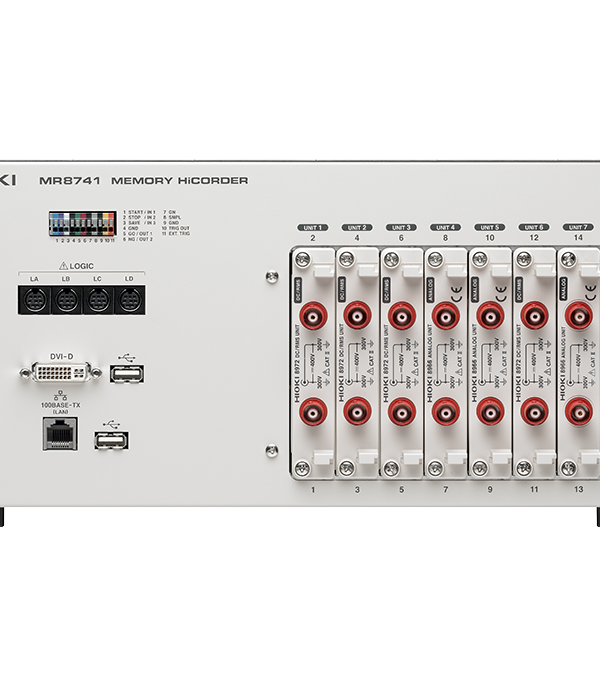The height and width of the screenshot is (694, 600).
Task: Click the top mounting screw of Unit 1 module
Action: click(302, 259)
